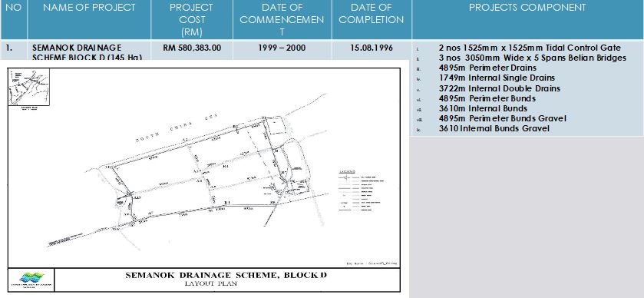This screenshot has width=644, height=298.
Task: Select the 3722m Internal Double Drains line
Action: point(499,88)
